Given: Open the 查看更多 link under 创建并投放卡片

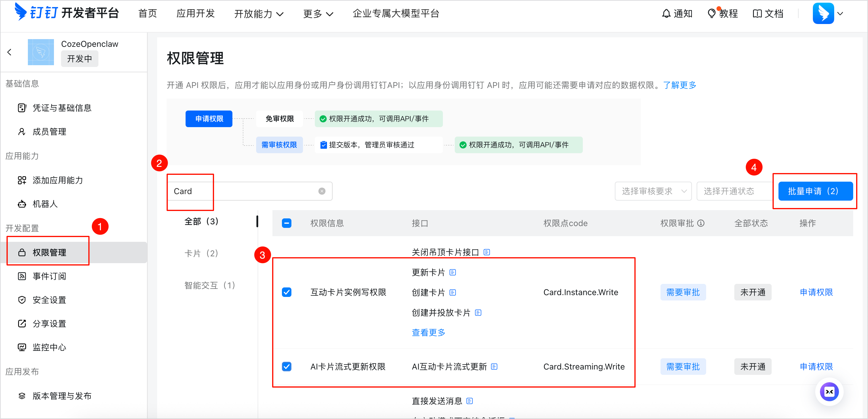Looking at the screenshot, I should 428,332.
